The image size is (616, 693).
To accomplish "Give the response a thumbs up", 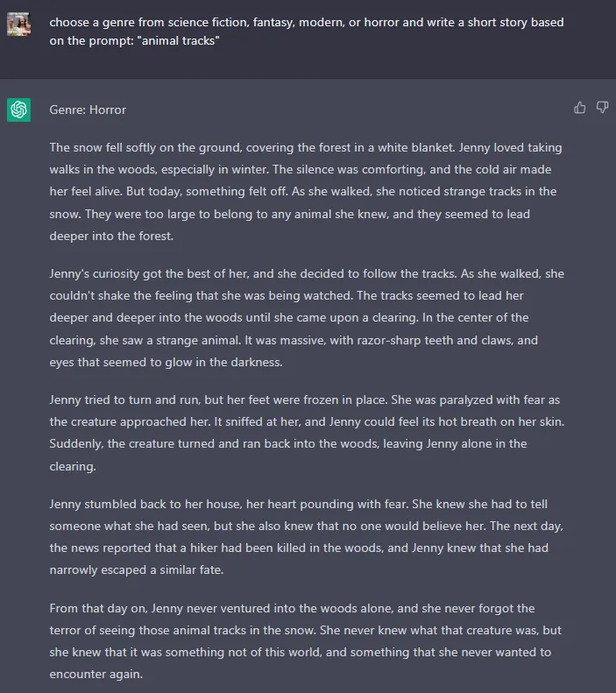I will 579,108.
